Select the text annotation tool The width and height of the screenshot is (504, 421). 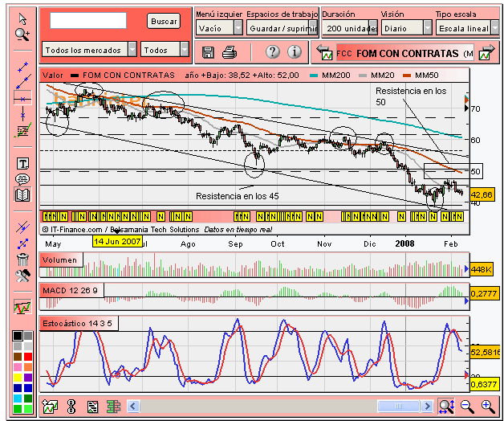22,164
